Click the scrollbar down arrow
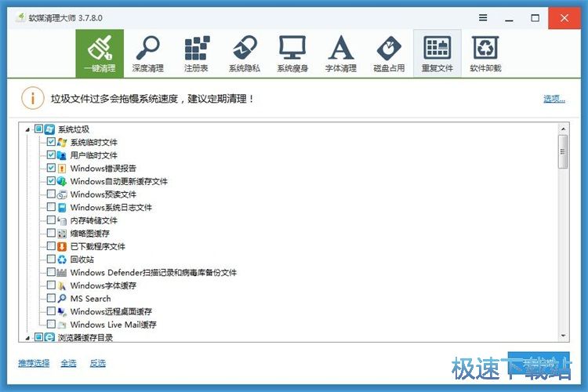 tap(563, 336)
